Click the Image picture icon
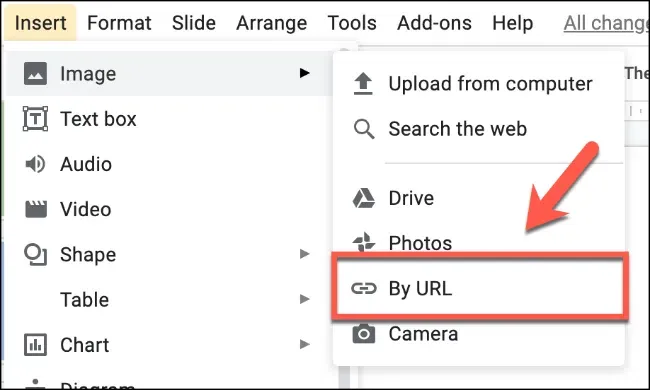 click(35, 74)
